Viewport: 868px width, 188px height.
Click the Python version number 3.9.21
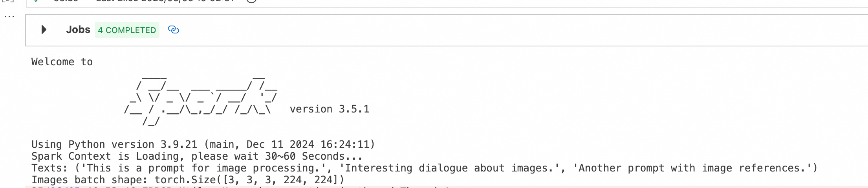pyautogui.click(x=179, y=145)
